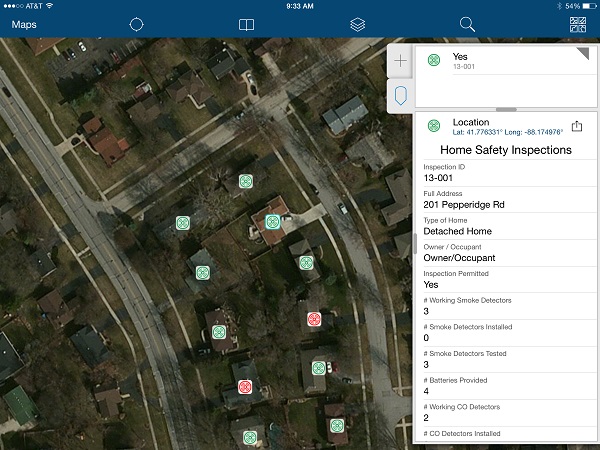This screenshot has width=600, height=450.
Task: Tap the topmost green inspection marker
Action: (x=246, y=181)
